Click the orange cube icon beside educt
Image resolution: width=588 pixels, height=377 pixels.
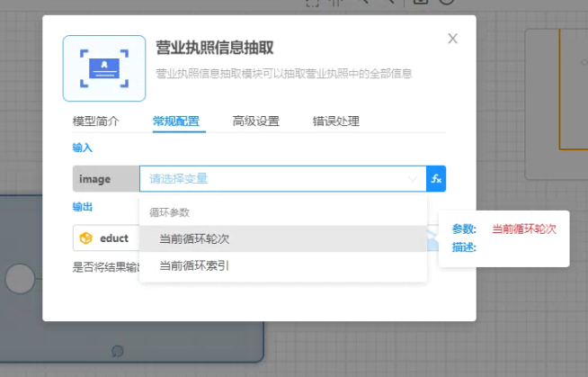click(86, 238)
